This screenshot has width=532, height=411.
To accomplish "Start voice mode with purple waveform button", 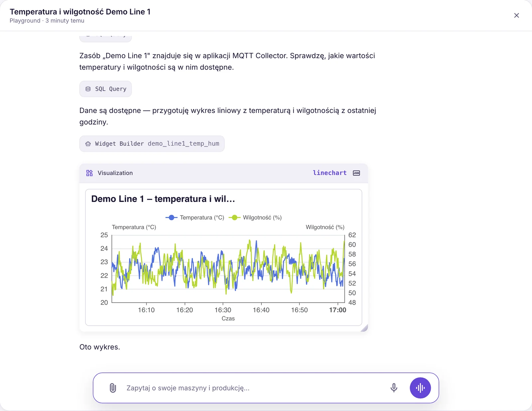I will click(420, 388).
